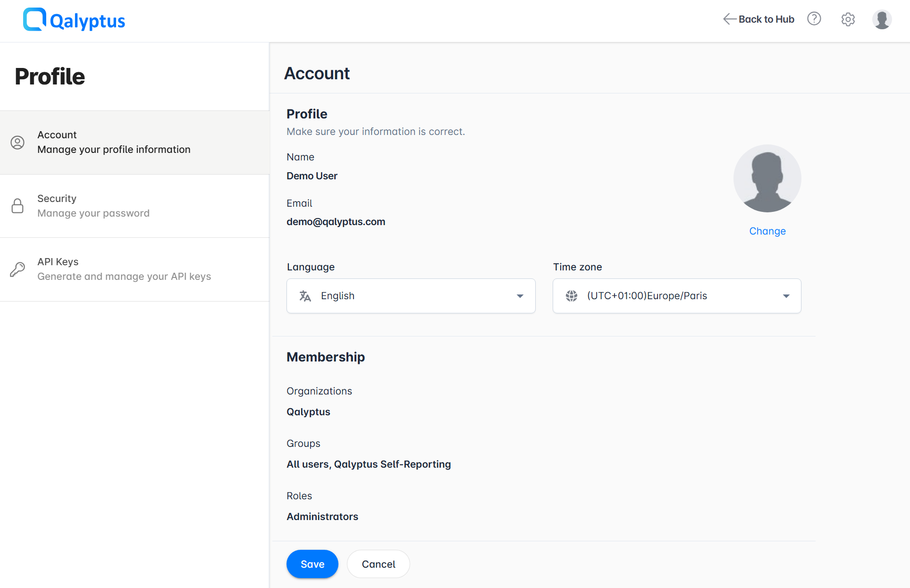Click the Account person icon in sidebar

pyautogui.click(x=17, y=143)
